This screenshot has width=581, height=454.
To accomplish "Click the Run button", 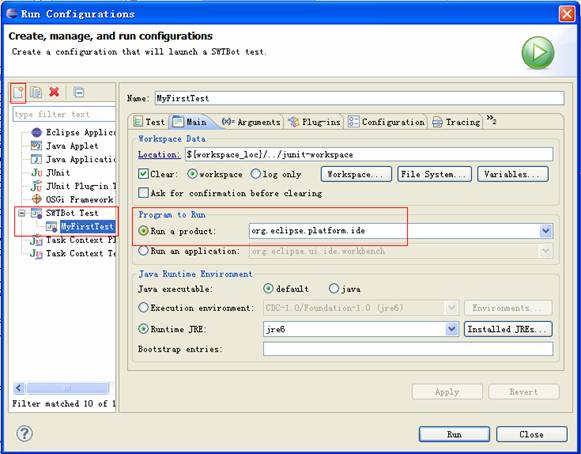I will click(x=454, y=434).
